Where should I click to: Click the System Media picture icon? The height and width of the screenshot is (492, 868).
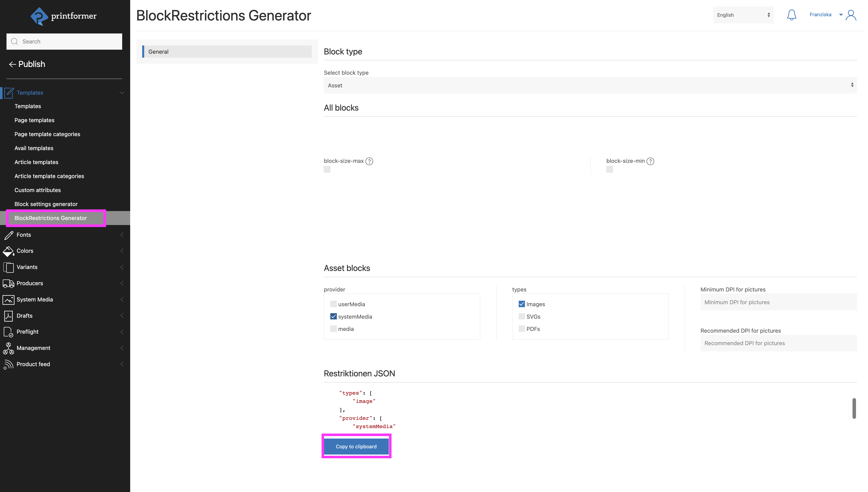click(8, 299)
